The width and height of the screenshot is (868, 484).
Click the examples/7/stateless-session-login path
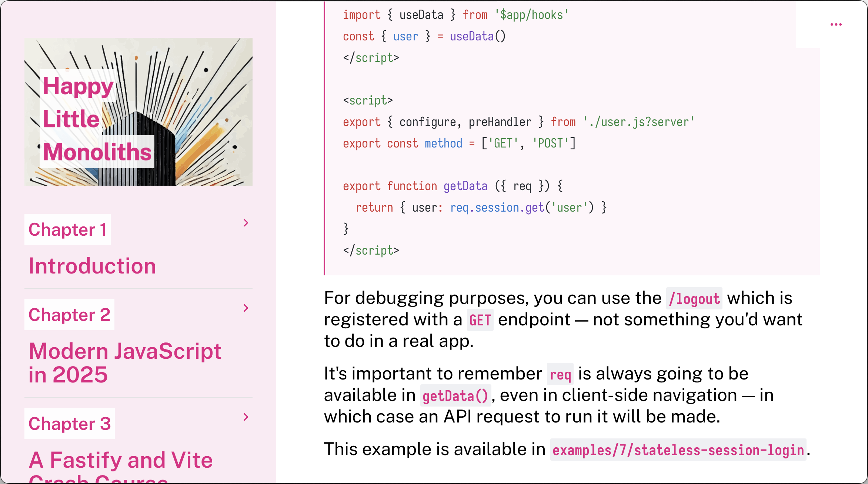678,450
